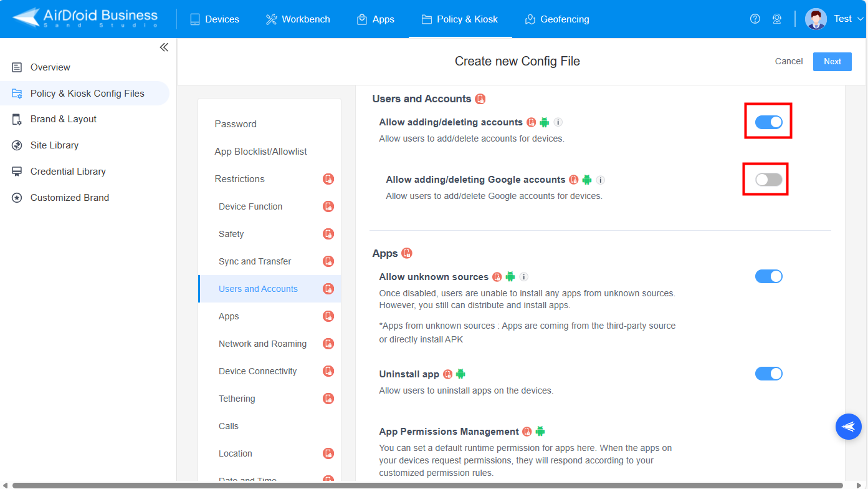
Task: Click the Next button
Action: click(832, 61)
